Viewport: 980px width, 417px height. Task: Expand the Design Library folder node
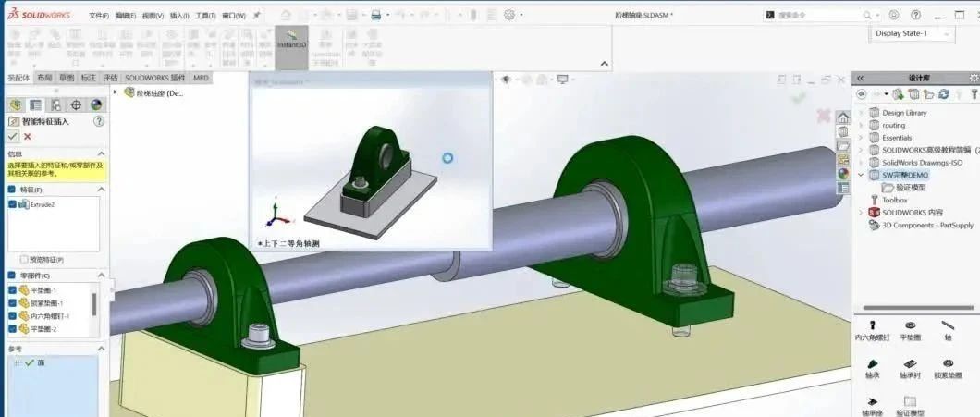point(862,113)
